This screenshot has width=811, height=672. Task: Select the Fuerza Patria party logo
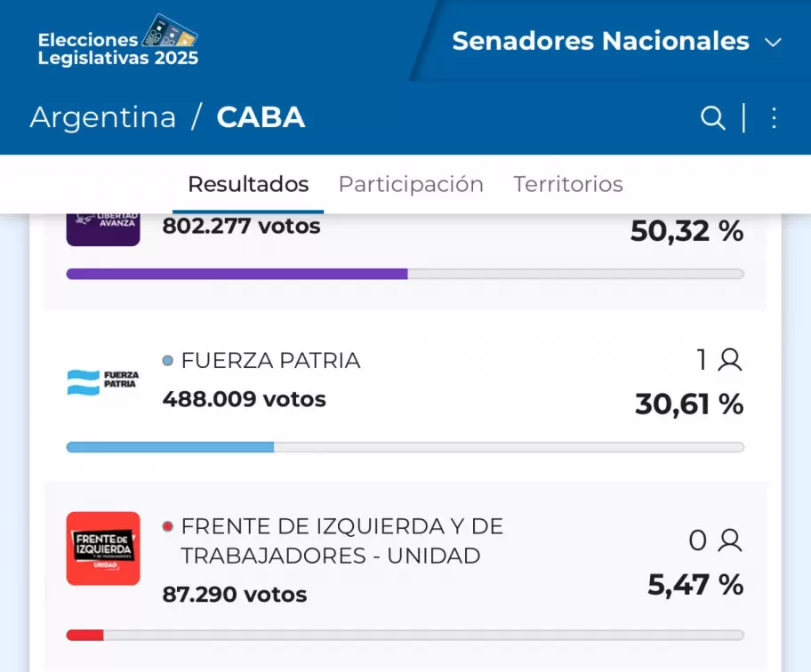point(103,380)
